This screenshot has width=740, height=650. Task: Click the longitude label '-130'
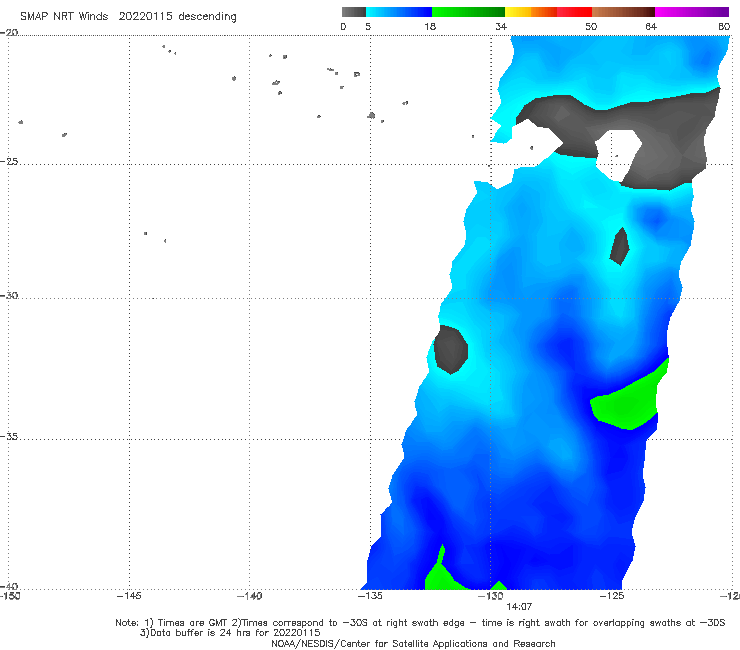[491, 596]
